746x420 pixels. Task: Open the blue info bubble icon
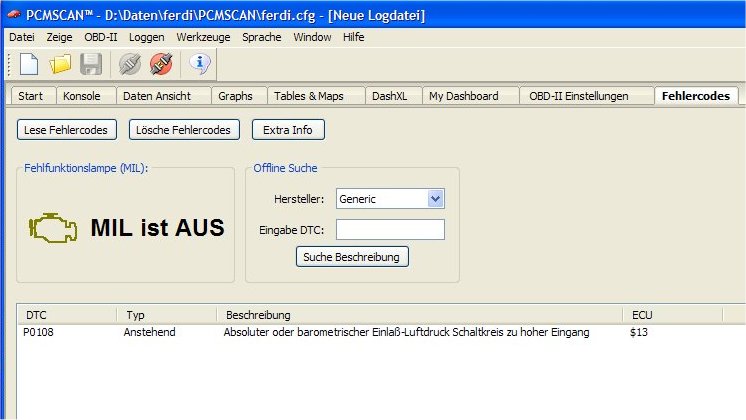point(200,65)
